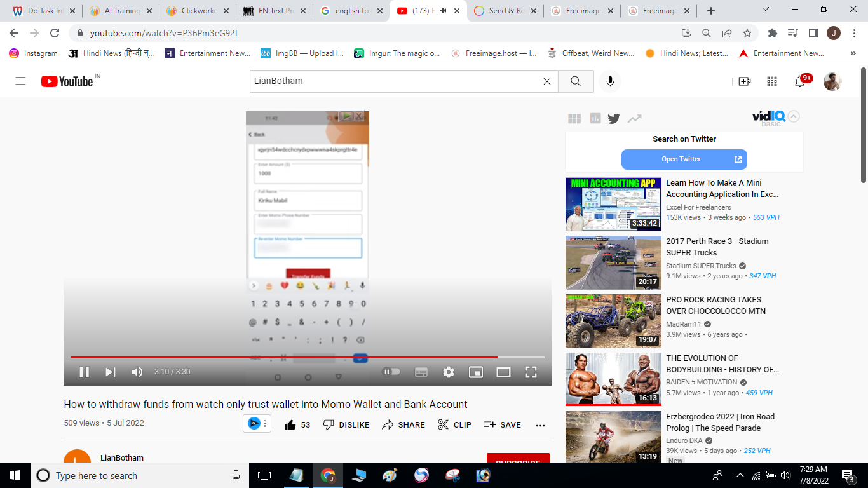Open the YouTube hamburger guide menu
The width and height of the screenshot is (868, 488).
coord(20,81)
